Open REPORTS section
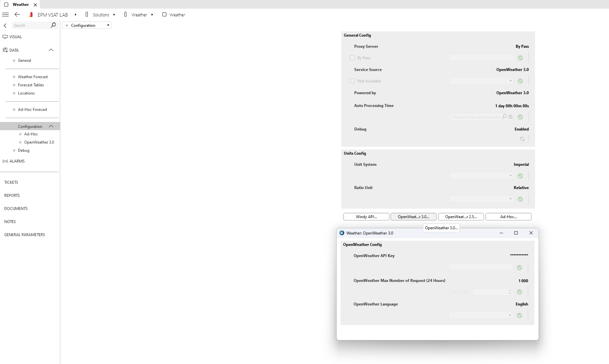The height and width of the screenshot is (364, 609). click(12, 196)
